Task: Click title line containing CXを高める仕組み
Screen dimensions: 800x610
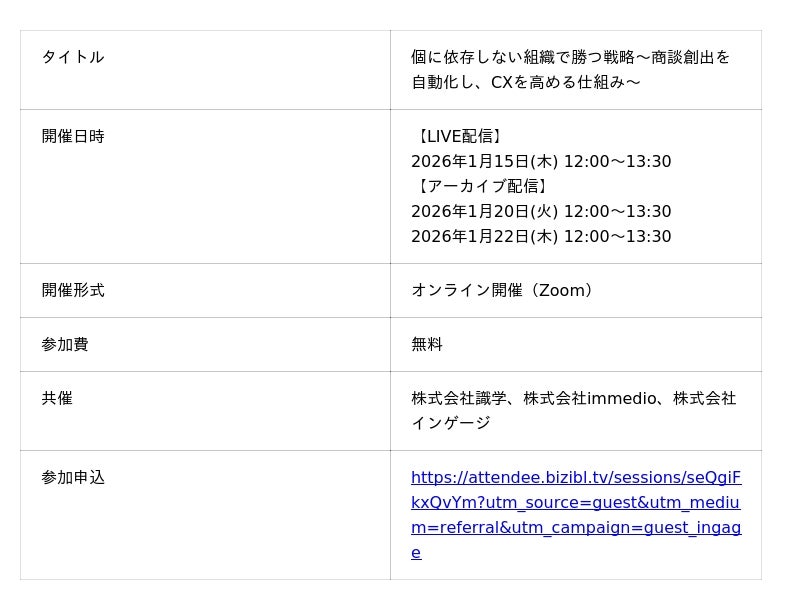Action: click(525, 82)
